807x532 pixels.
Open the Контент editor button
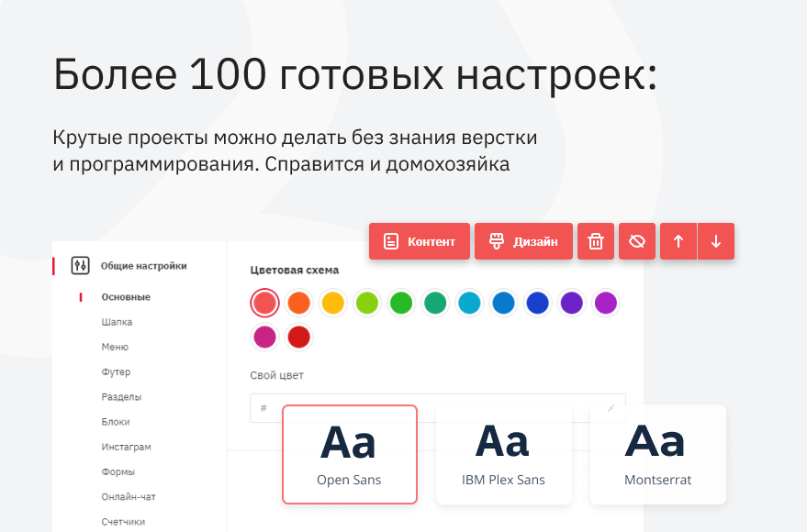click(420, 241)
